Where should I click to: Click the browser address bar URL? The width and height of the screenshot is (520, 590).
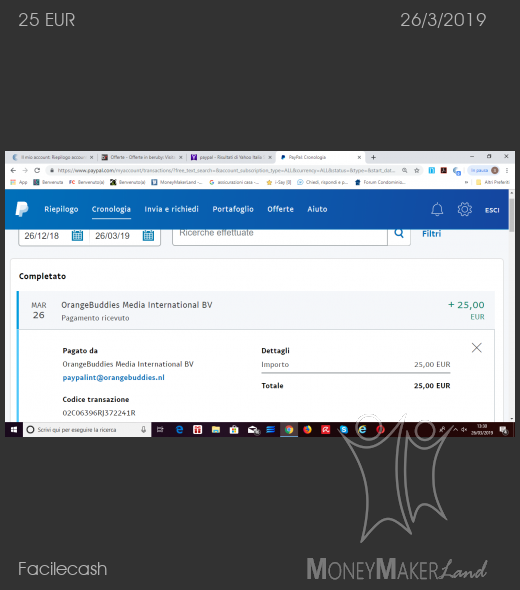[226, 170]
